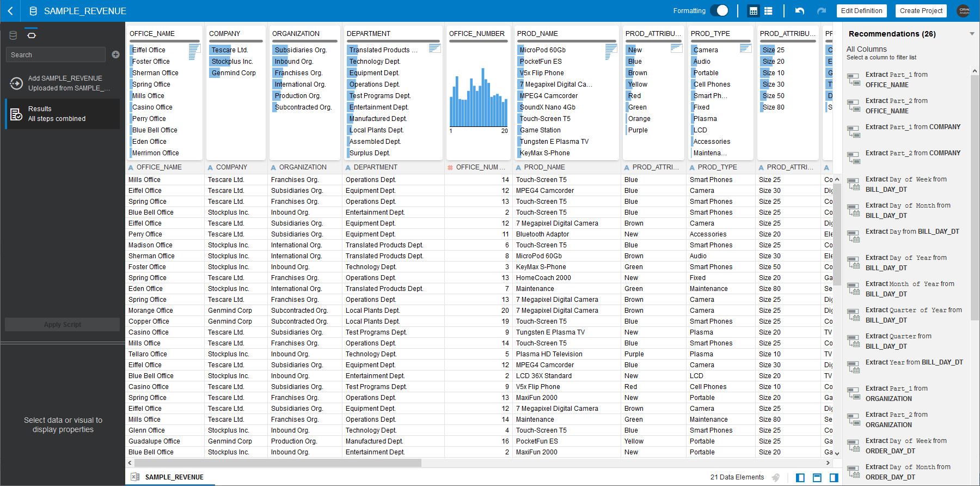Click the auto-apply rocket icon in status bar
Screen dimensions: 980x486
[776, 477]
